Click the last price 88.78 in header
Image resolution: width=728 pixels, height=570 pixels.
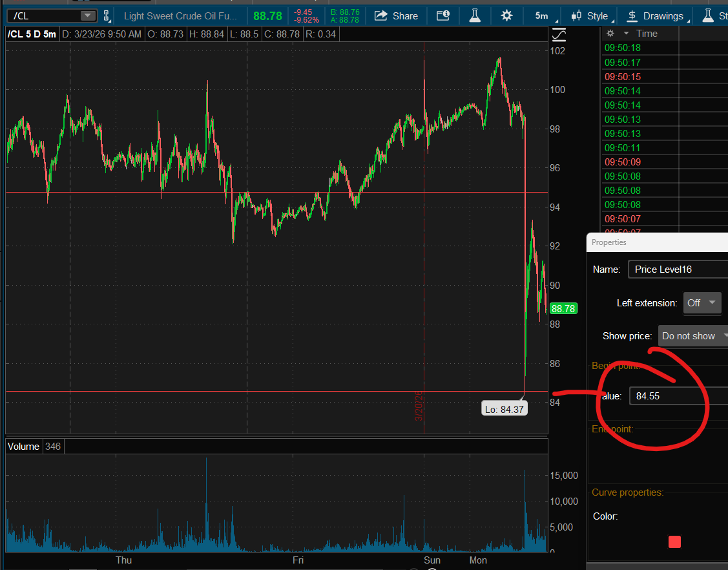(267, 16)
